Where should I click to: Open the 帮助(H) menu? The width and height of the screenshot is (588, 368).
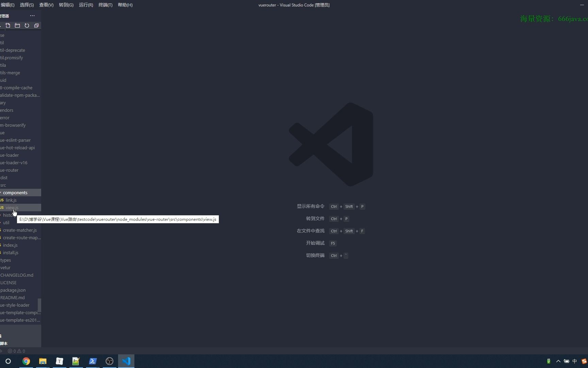[x=125, y=5]
